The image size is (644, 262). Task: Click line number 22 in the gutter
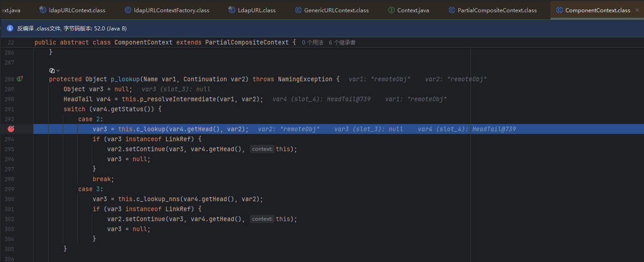click(x=11, y=42)
